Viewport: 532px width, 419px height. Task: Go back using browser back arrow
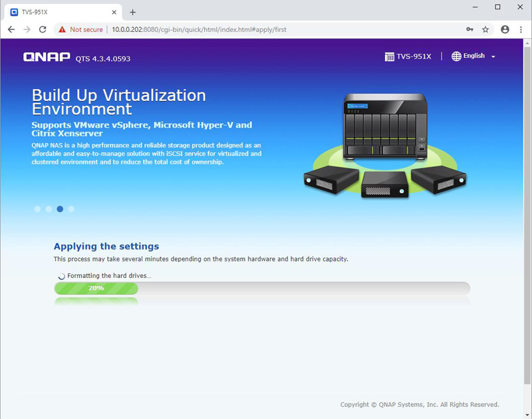click(11, 29)
